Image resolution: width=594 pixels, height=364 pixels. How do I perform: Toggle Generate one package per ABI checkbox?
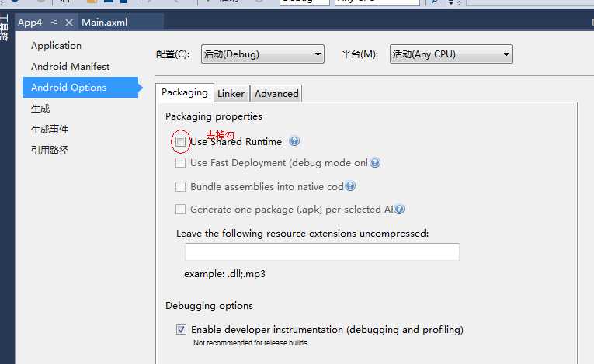[180, 210]
